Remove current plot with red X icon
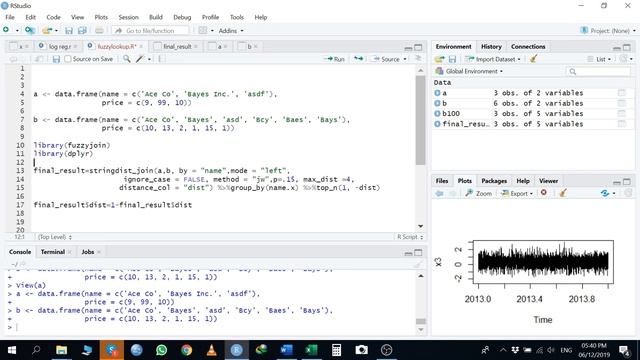640x360 pixels. coord(544,193)
